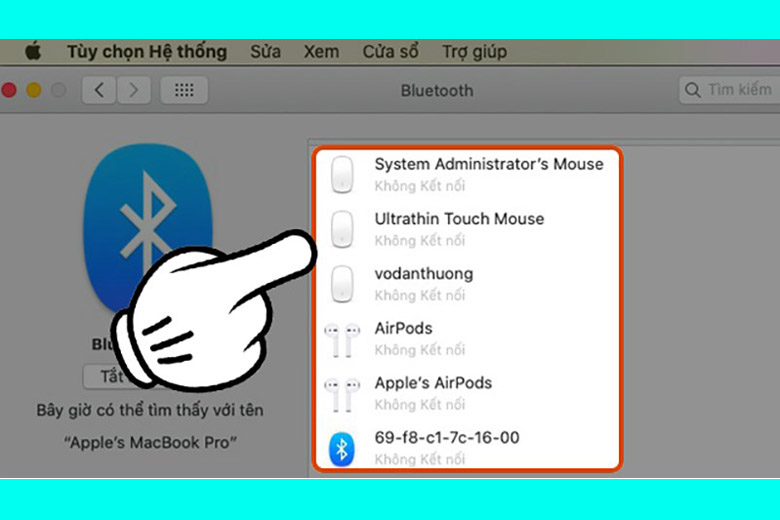Open the Tùy chọn Hệ thống menu
Screen dimensions: 780x520
tap(147, 52)
